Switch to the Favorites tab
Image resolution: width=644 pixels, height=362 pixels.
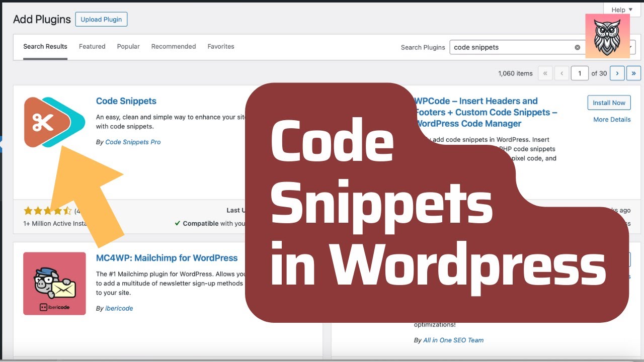[x=221, y=46]
